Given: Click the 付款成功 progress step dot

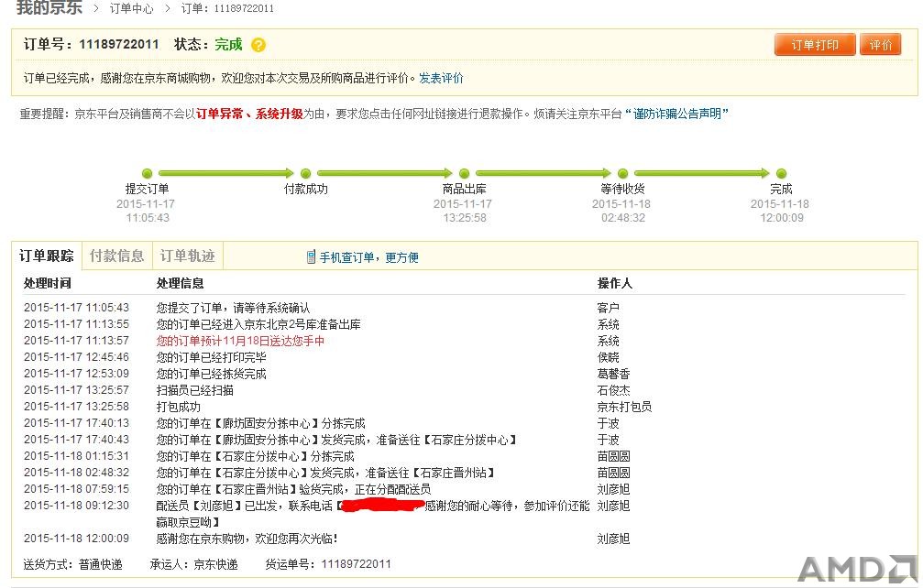Looking at the screenshot, I should tap(305, 173).
